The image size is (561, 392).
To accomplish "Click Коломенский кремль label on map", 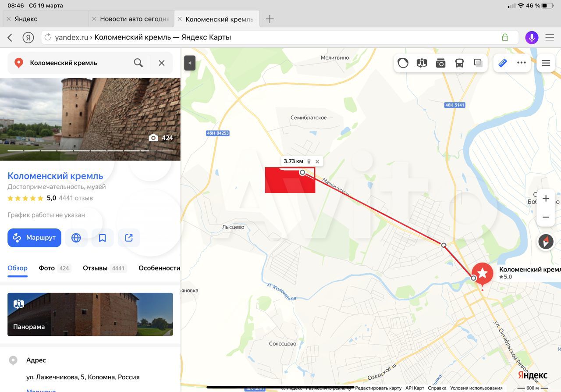I will click(529, 270).
